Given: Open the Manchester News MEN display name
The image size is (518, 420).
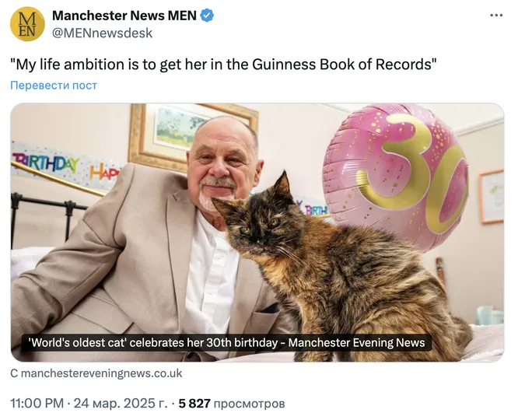Looking at the screenshot, I should [x=124, y=16].
